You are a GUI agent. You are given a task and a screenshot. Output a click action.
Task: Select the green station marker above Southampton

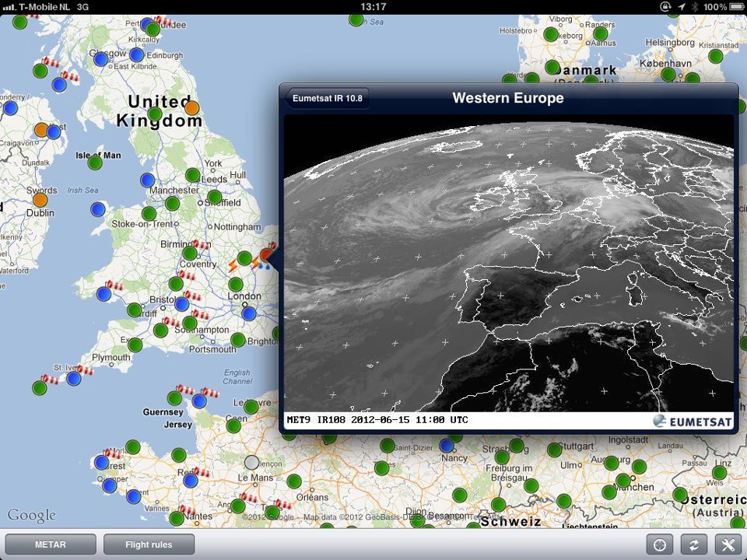190,324
